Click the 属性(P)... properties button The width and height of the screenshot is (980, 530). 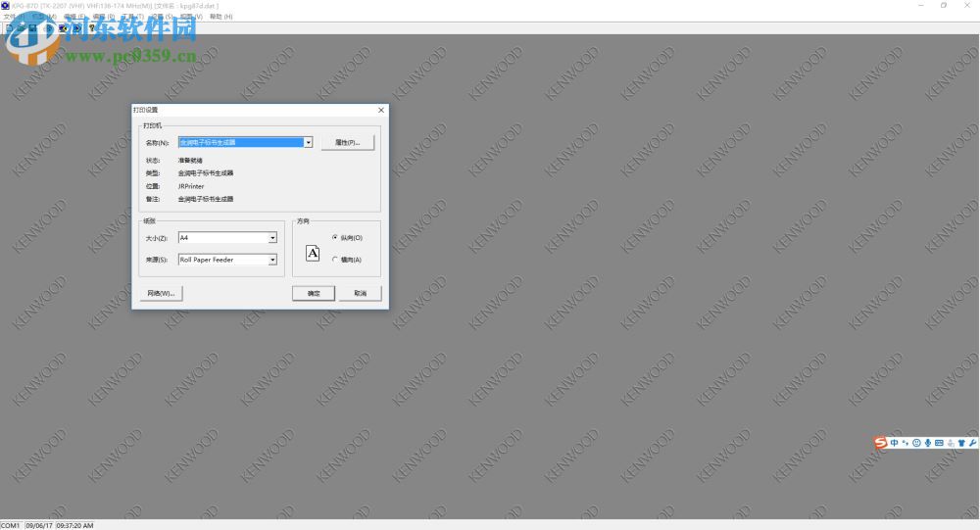348,142
